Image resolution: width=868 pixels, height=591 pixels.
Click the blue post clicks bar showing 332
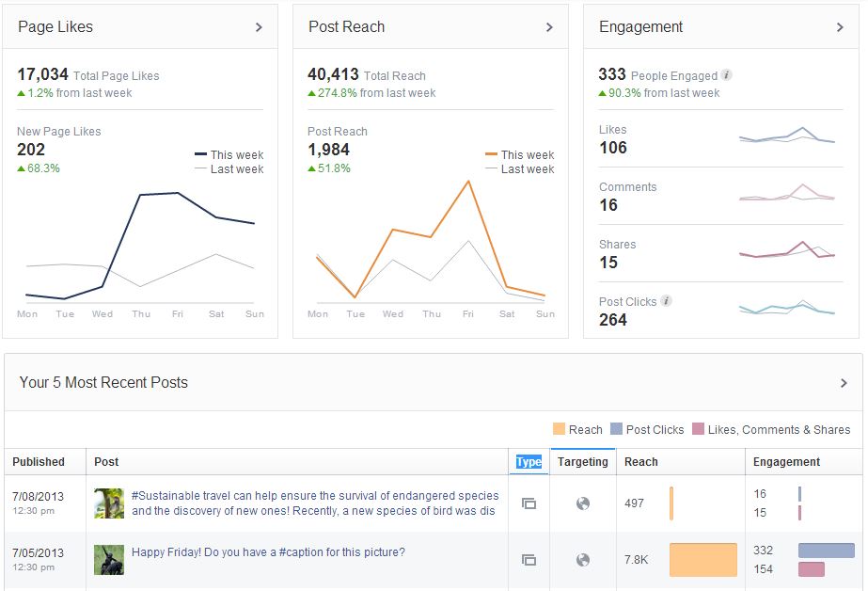(x=826, y=550)
